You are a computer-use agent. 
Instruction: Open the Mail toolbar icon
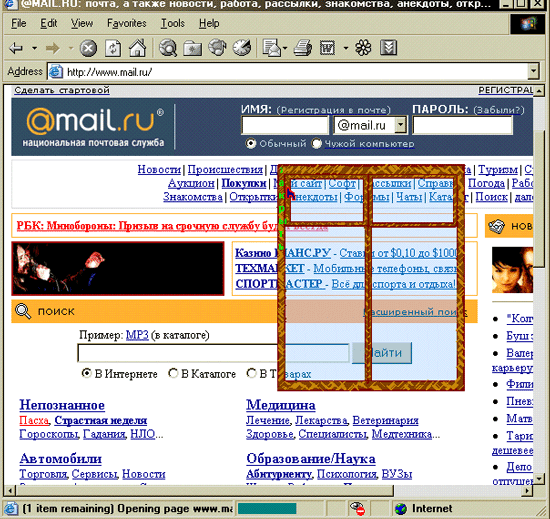click(x=272, y=48)
